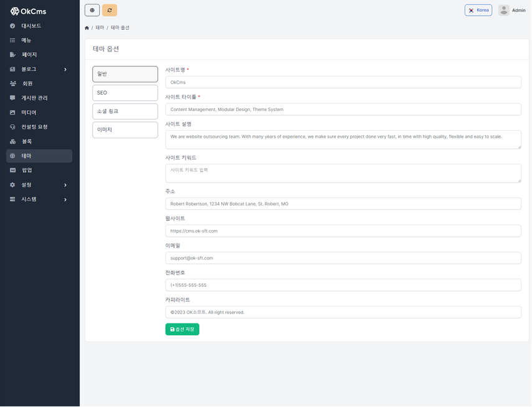
Task: Click the 미디어 media icon in sidebar
Action: [x=12, y=113]
